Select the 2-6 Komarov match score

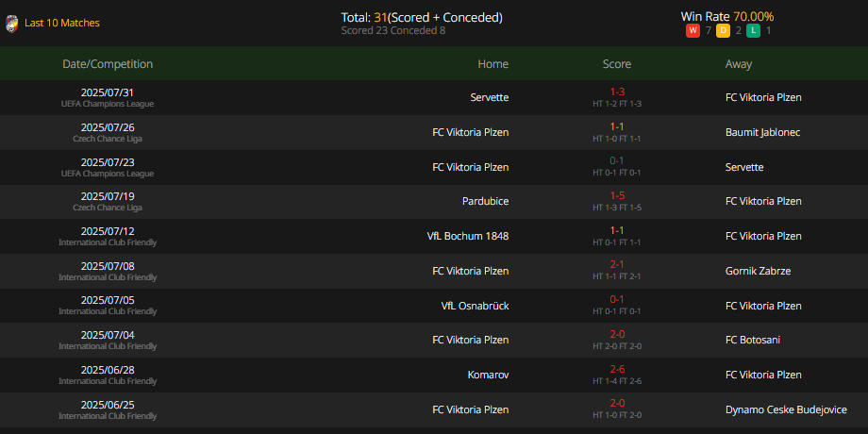click(617, 369)
